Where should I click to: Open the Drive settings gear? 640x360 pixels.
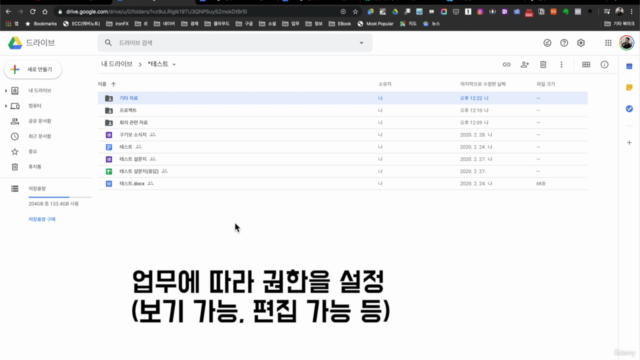coord(581,43)
